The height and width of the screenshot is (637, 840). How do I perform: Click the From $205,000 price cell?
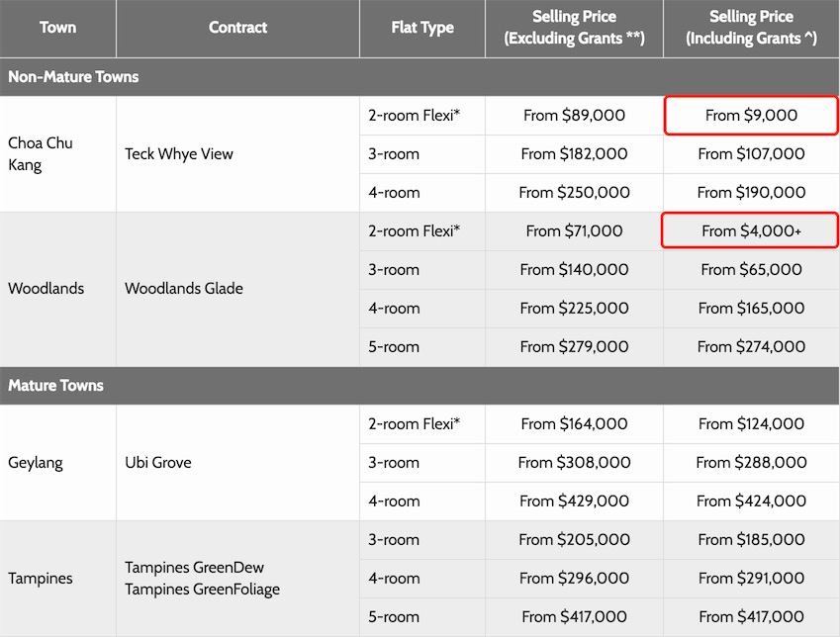click(x=574, y=540)
